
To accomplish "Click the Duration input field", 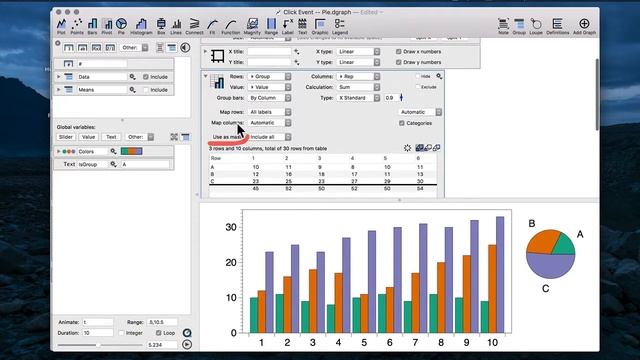I will click(98, 333).
